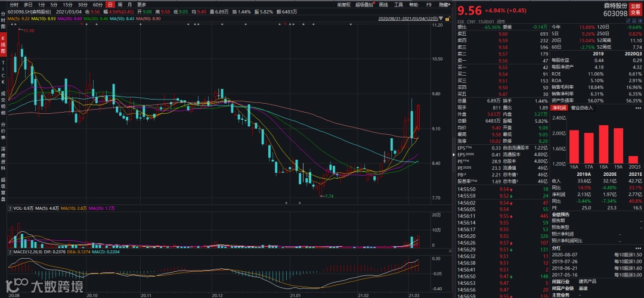The image size is (644, 298).
Task: Open 超级复盘 in the left sidebar
Action: [4, 191]
